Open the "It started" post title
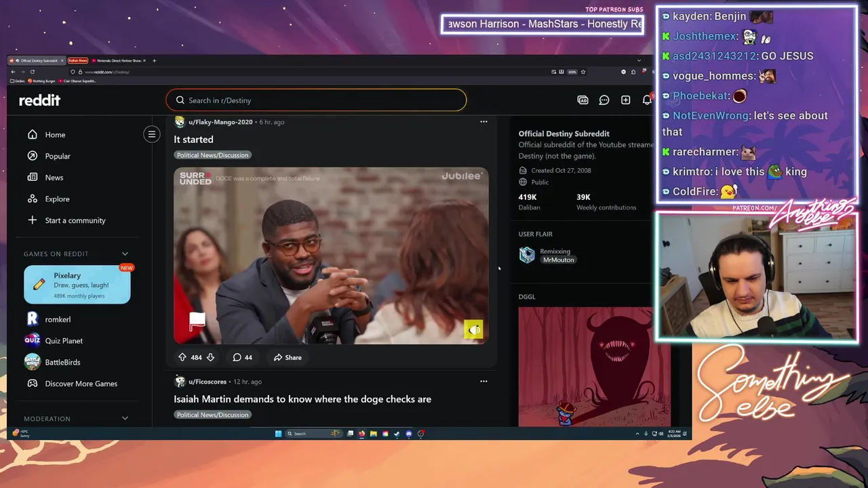The height and width of the screenshot is (488, 868). click(193, 140)
